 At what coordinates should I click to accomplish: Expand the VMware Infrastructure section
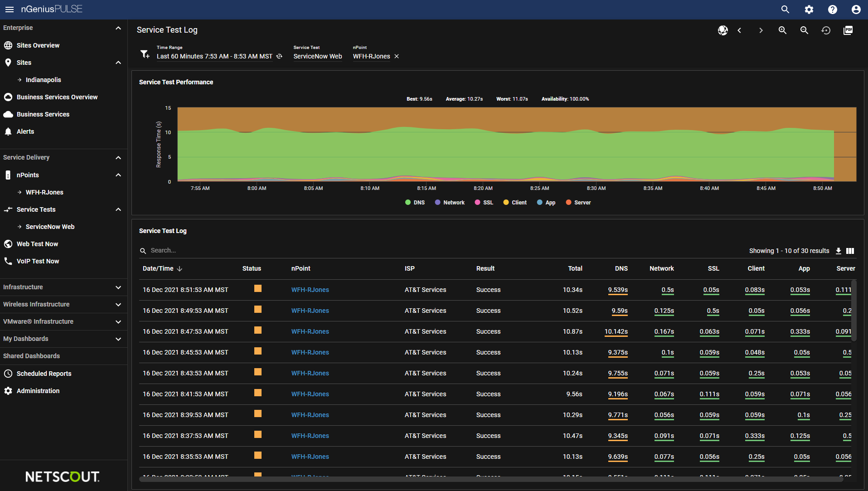(x=118, y=321)
